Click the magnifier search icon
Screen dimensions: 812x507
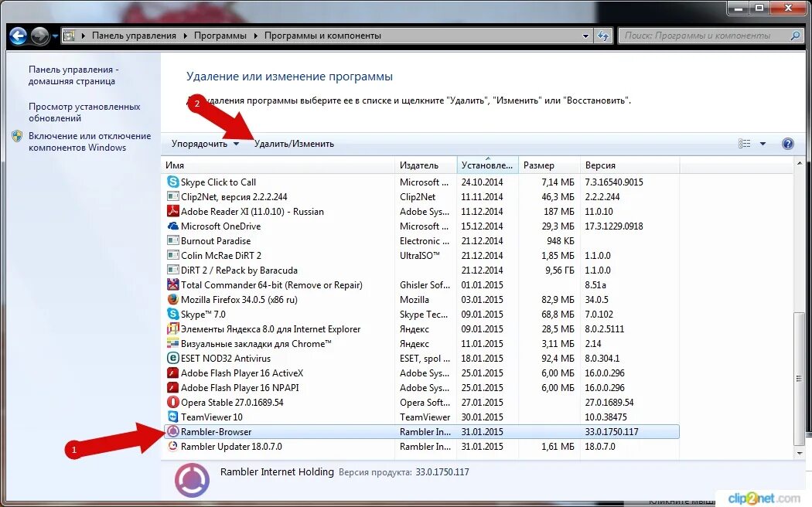tap(795, 36)
